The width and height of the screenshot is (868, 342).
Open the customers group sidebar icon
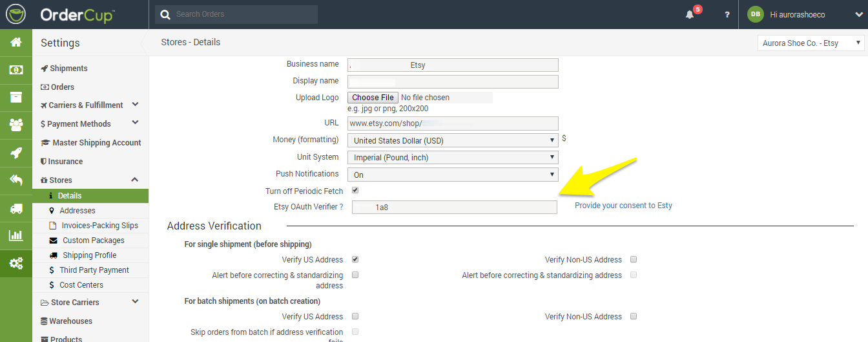pos(16,125)
